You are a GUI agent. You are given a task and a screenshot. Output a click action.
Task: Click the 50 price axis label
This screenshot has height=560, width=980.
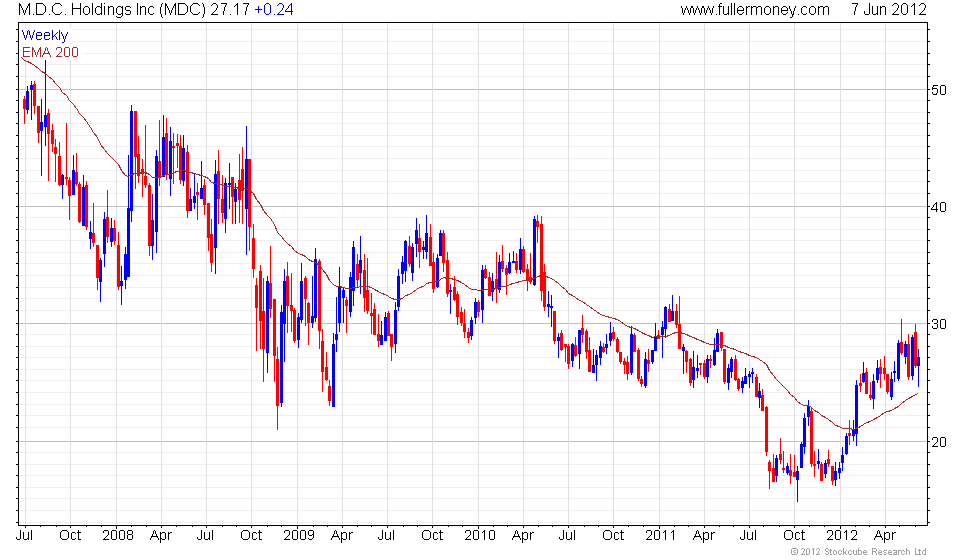click(938, 90)
